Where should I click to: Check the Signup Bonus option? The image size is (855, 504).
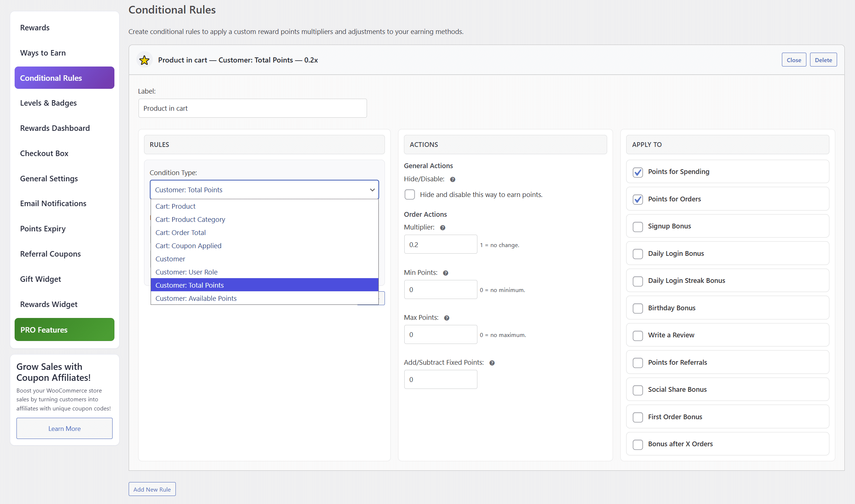pyautogui.click(x=638, y=227)
